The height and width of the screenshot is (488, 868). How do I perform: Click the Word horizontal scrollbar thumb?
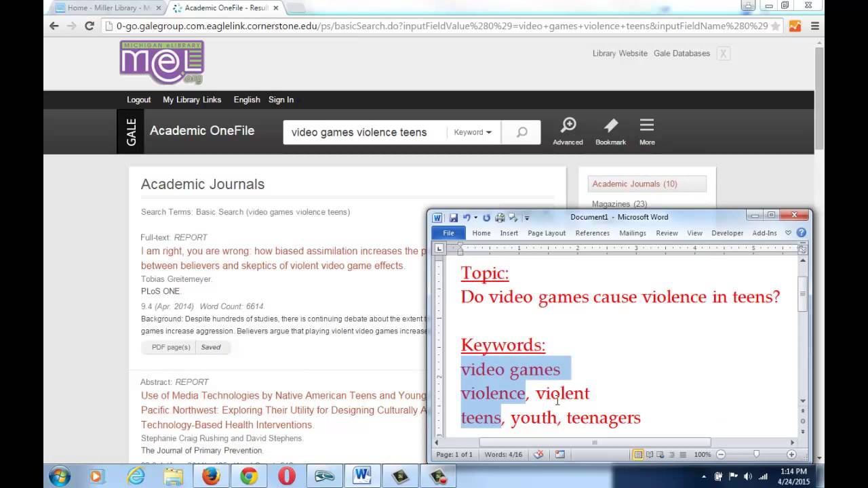tap(595, 443)
